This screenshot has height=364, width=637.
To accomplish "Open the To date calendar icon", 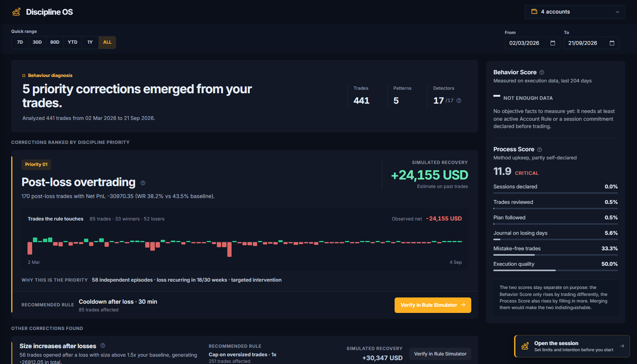I will pos(612,43).
